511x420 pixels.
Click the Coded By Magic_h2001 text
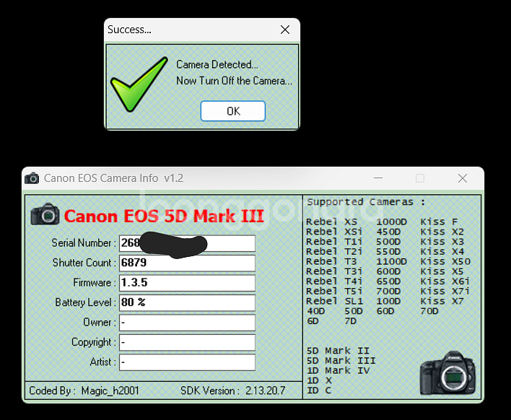(84, 390)
